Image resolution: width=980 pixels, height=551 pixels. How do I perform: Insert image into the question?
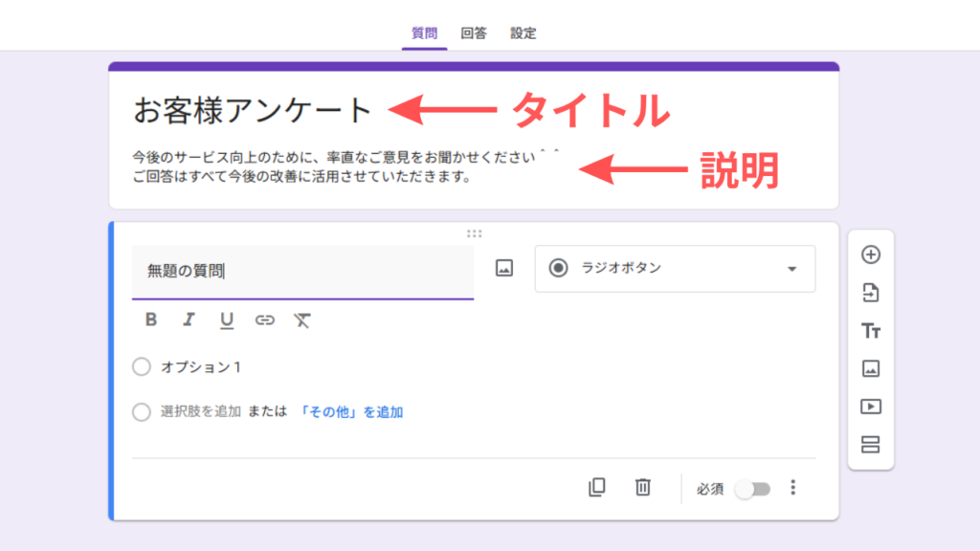(504, 269)
